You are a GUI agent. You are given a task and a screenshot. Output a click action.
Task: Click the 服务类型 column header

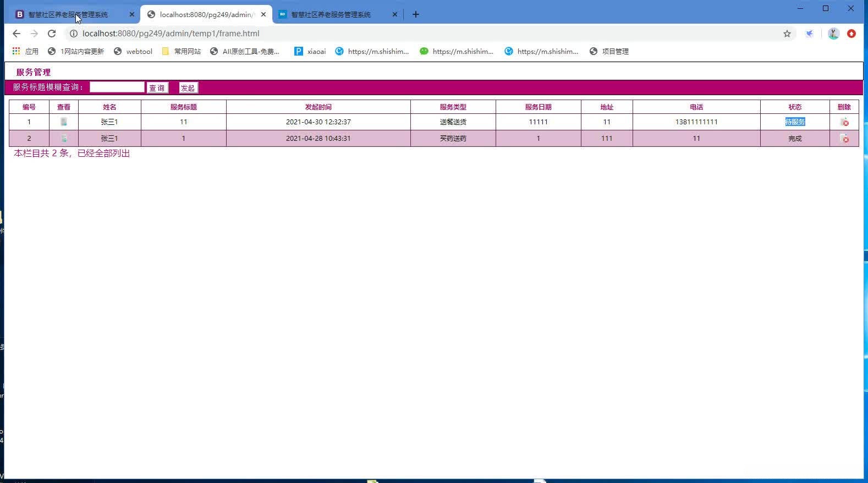point(453,107)
